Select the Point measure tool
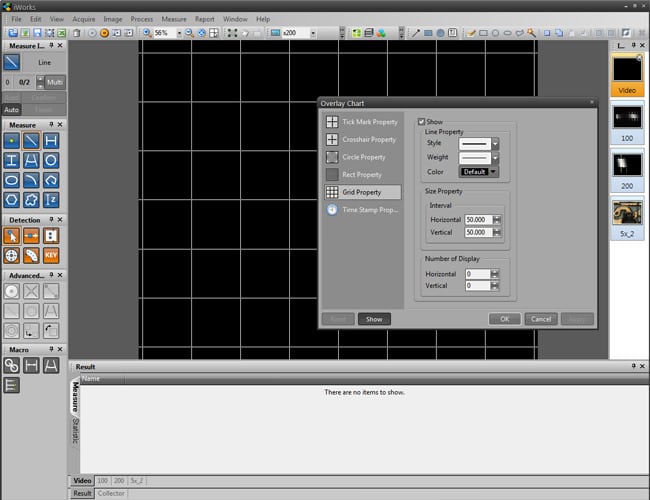Screen dimensions: 650x500 [x=12, y=141]
